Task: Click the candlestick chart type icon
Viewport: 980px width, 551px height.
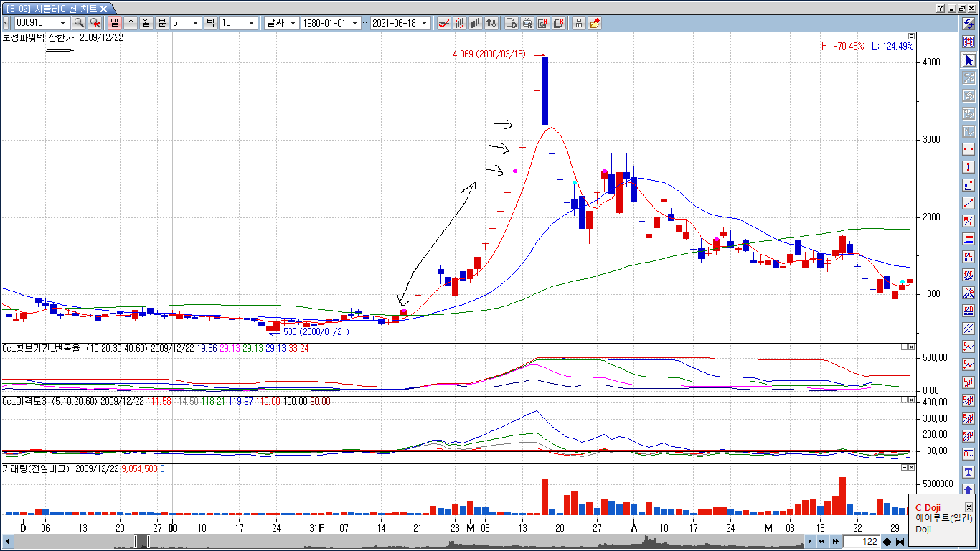Action: (x=459, y=23)
